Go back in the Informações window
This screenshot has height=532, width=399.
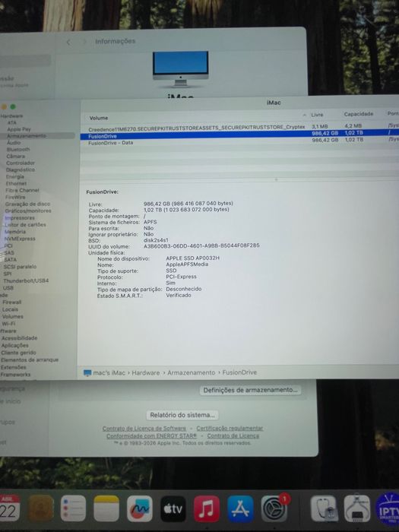point(68,42)
